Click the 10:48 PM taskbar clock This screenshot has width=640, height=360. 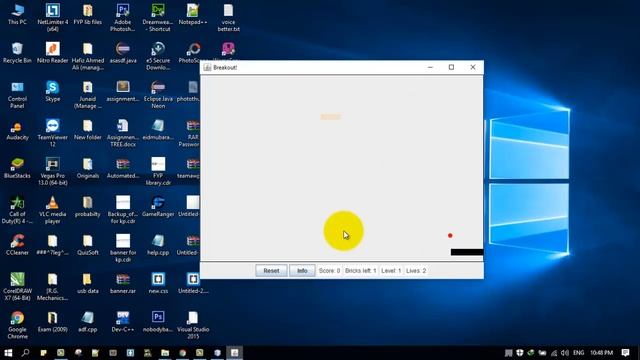point(602,353)
